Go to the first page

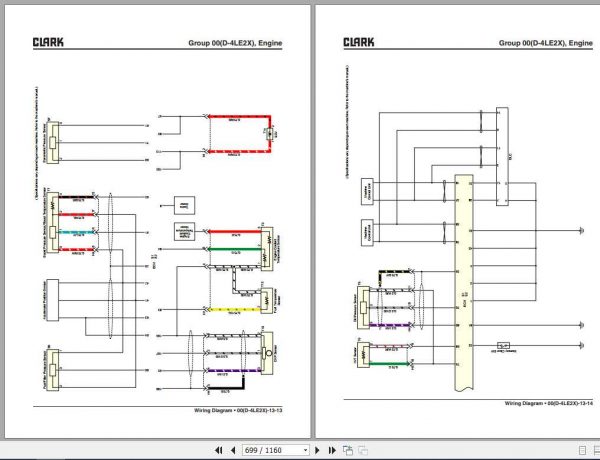[x=218, y=450]
